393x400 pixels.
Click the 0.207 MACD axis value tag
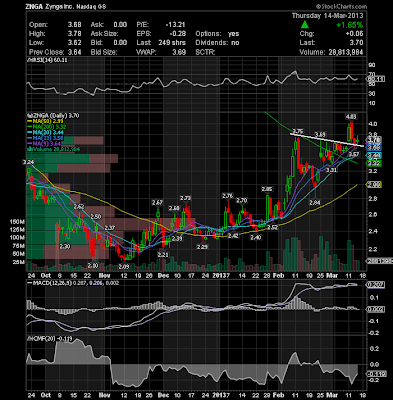[375, 285]
